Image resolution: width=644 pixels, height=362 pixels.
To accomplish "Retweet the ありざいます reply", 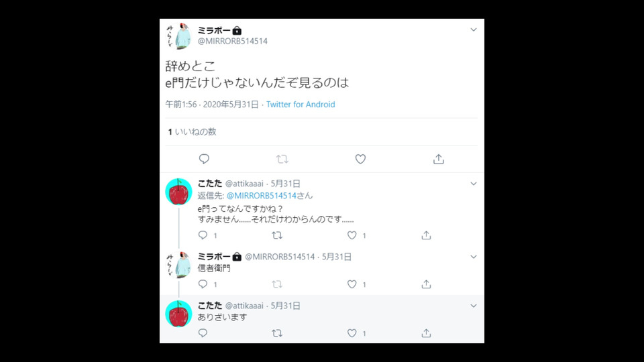I will (x=277, y=333).
